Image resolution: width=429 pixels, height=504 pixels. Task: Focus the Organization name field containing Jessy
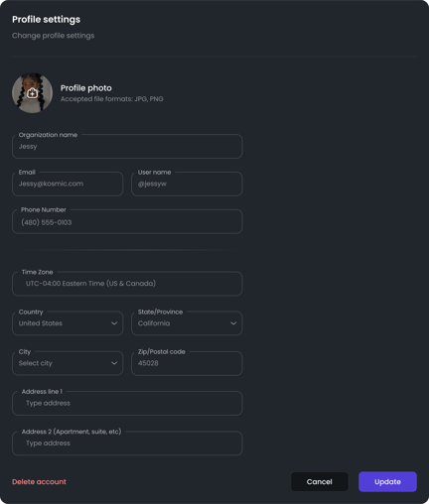click(x=127, y=146)
